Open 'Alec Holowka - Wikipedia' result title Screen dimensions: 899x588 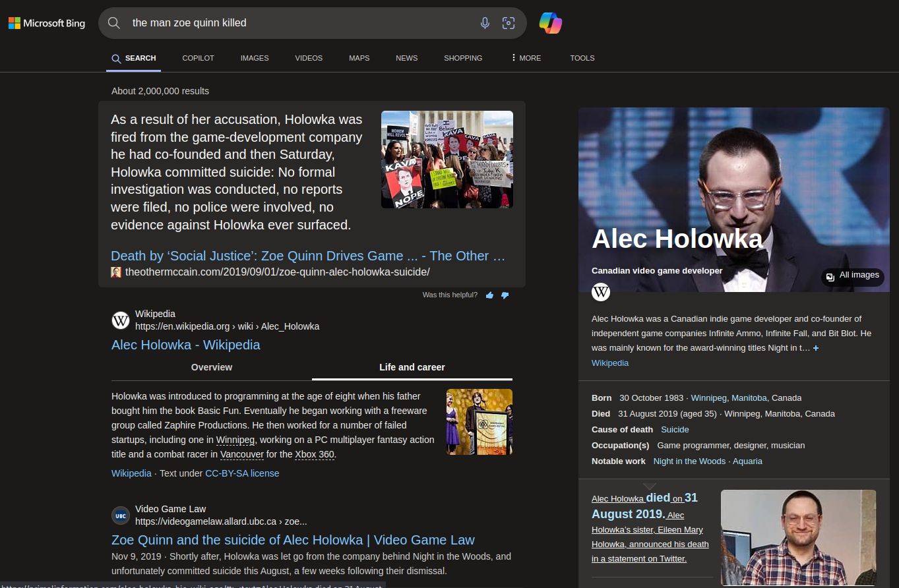pyautogui.click(x=186, y=345)
